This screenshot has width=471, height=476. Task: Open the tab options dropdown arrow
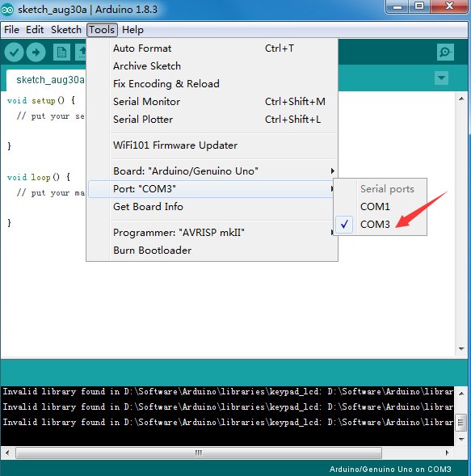[441, 78]
